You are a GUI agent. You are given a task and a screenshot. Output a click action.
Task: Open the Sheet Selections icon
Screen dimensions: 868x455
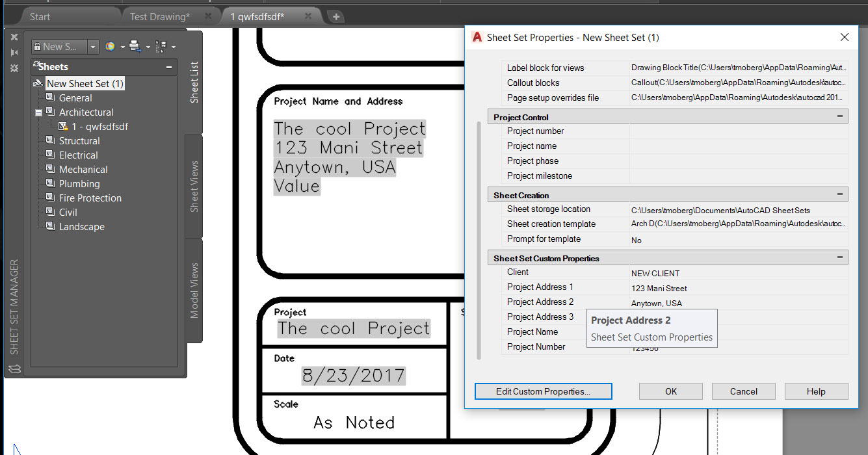pos(162,46)
